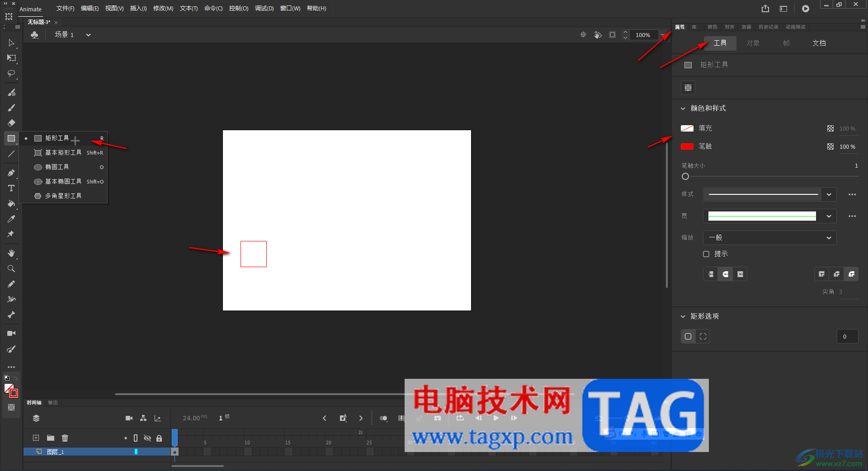Open the Properties panel options menu

[863, 27]
